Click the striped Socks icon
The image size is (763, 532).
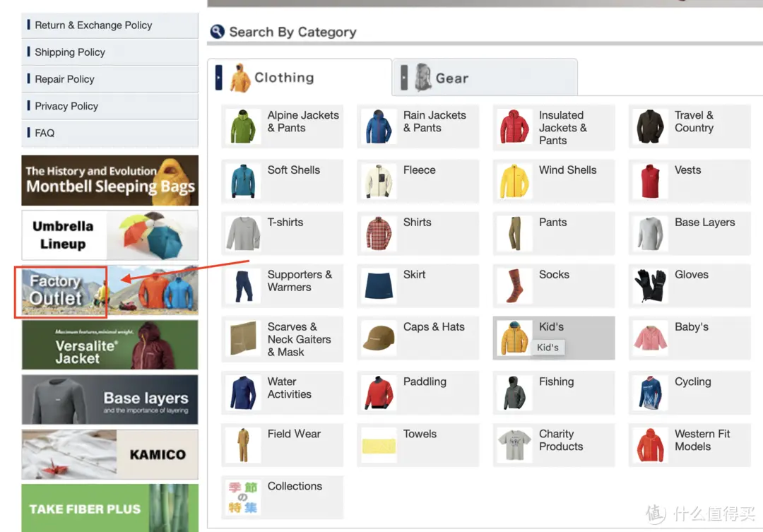click(x=514, y=285)
